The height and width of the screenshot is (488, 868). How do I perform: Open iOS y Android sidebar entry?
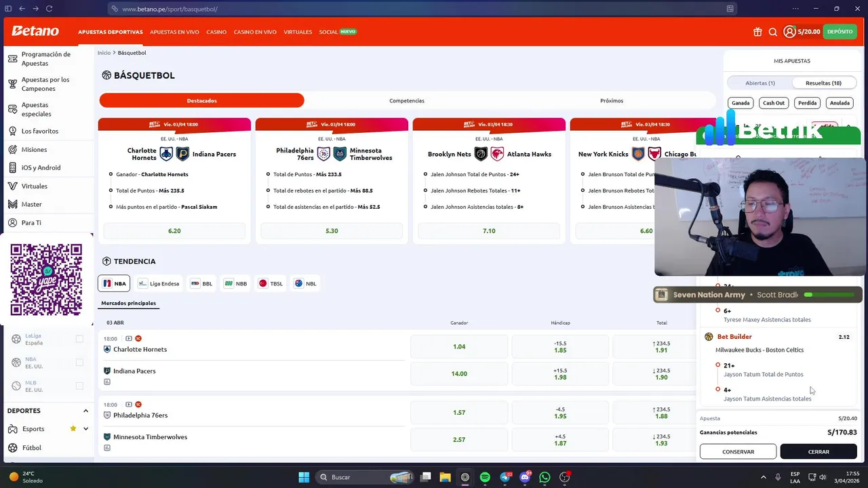(41, 167)
